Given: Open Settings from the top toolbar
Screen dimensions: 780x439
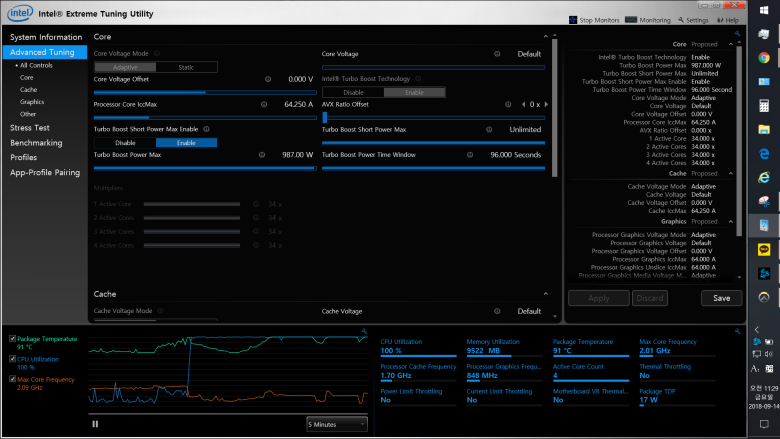Looking at the screenshot, I should [696, 20].
